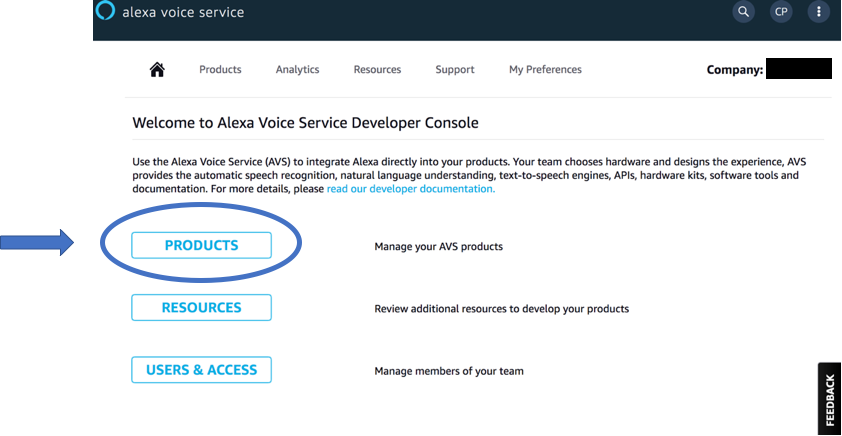Click the Welcome to Alexa Voice Service heading
Viewport: 842px width, 436px height.
[306, 123]
